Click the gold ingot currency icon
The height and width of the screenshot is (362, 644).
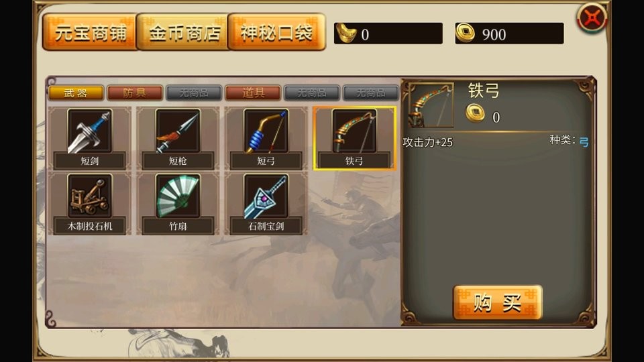point(346,34)
